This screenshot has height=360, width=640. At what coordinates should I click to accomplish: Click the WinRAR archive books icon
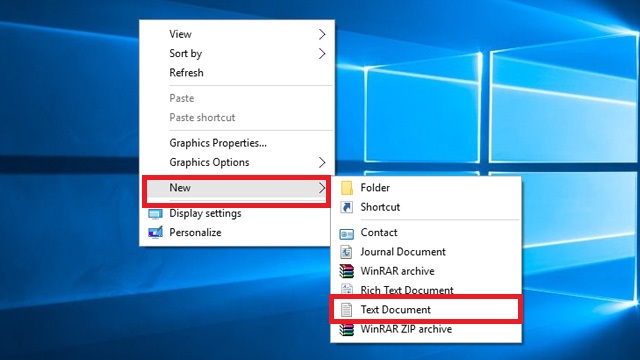pos(347,271)
